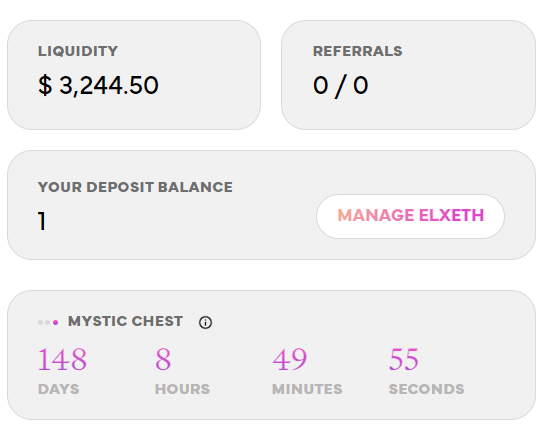
Task: Click the Referrals card heading
Action: (x=358, y=51)
